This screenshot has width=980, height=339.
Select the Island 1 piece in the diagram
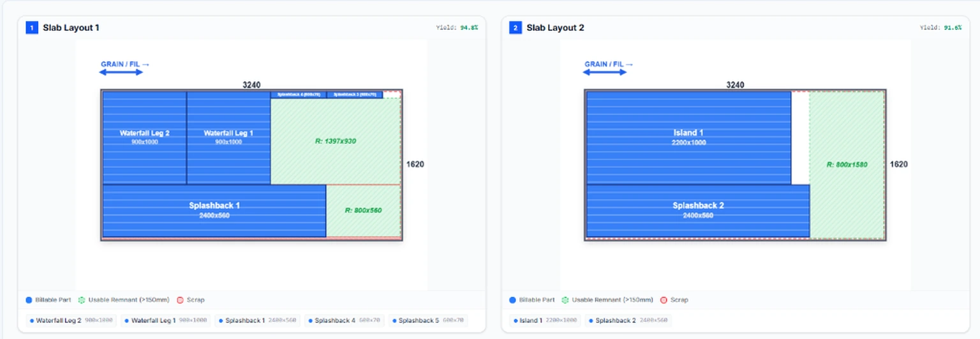click(x=688, y=137)
